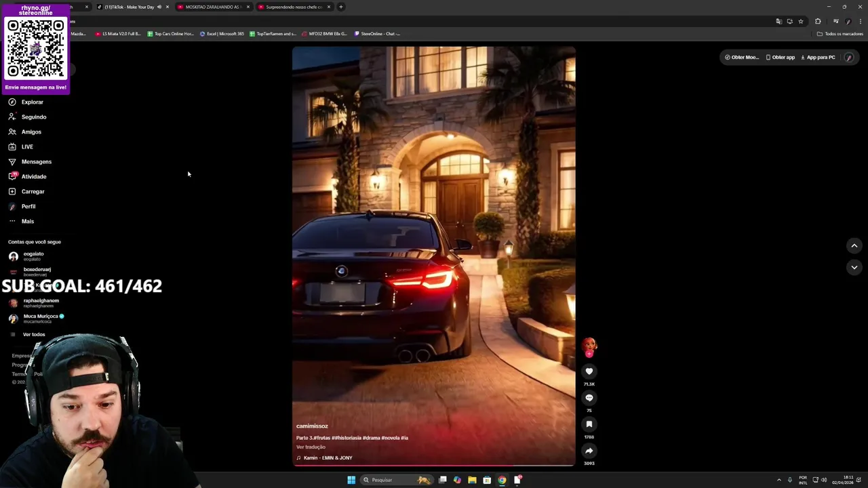Share the video with the arrow icon
Viewport: 868px width, 488px height.
(x=589, y=451)
